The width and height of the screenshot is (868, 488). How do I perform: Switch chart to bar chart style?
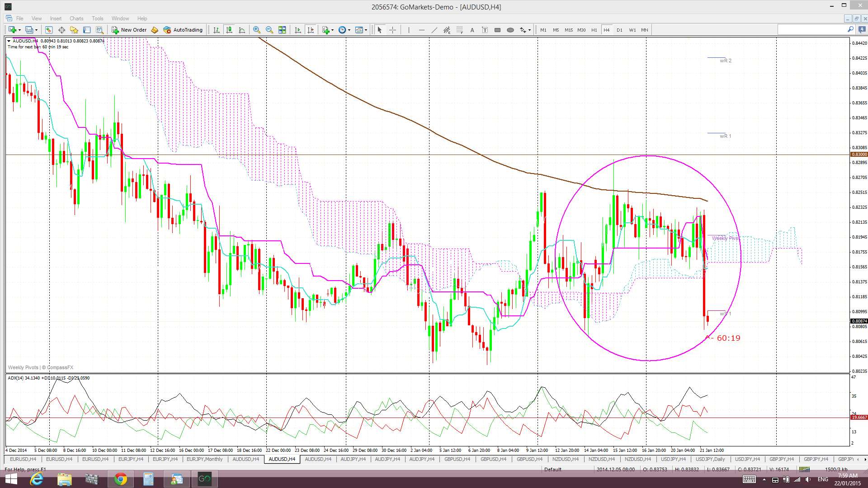217,30
